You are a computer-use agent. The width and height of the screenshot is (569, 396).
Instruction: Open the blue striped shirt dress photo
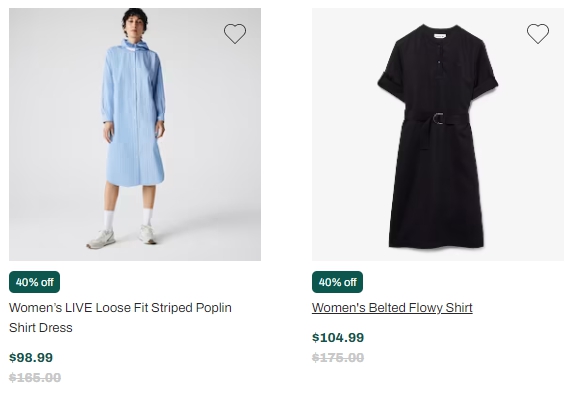(135, 134)
